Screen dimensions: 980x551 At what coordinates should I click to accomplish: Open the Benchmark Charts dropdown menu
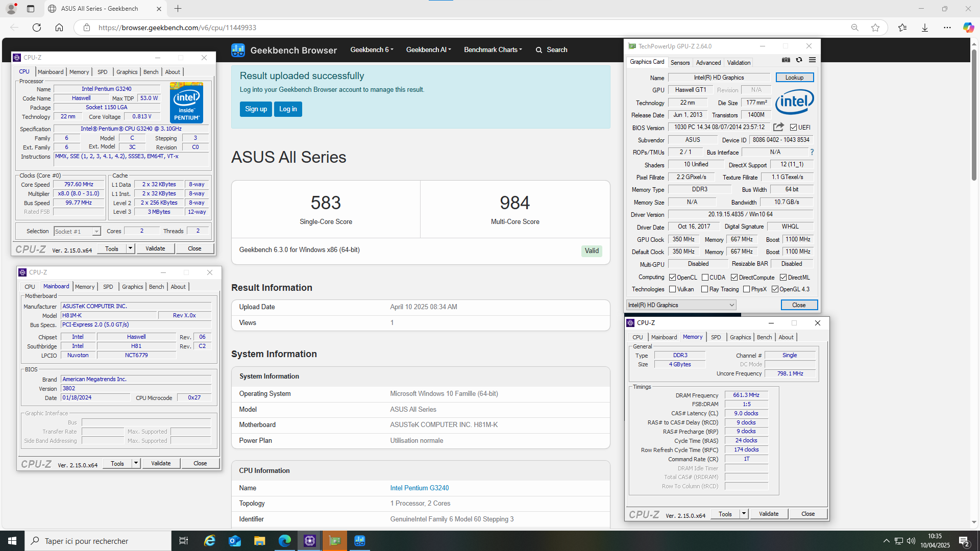[x=493, y=50]
